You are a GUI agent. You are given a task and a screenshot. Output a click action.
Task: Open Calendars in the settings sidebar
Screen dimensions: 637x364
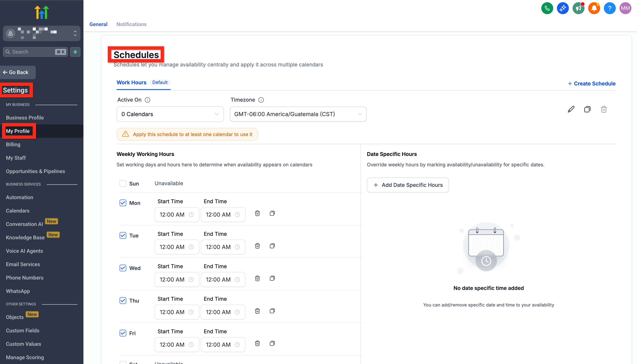pyautogui.click(x=18, y=210)
